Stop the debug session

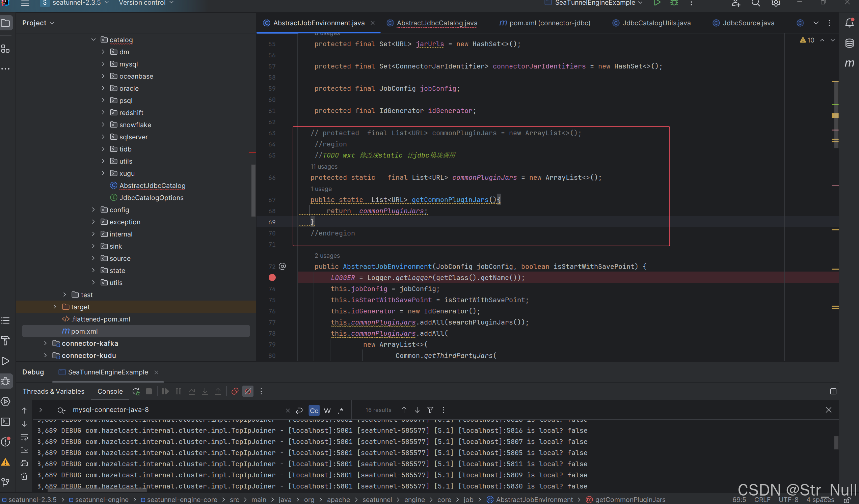(149, 391)
